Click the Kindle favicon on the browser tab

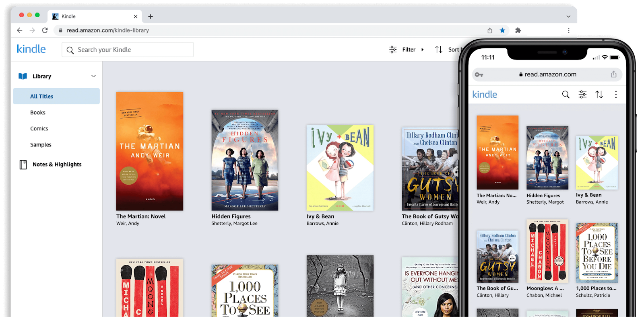coord(56,16)
